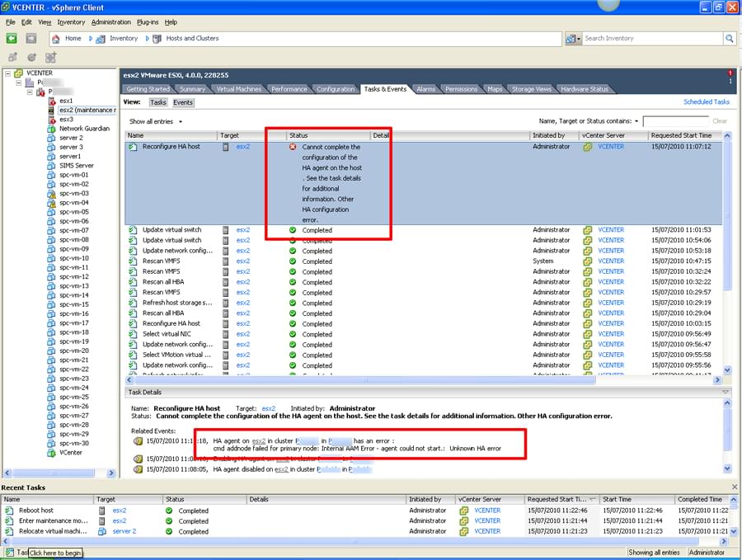Select esx2 (maintenance mode) in the tree
This screenshot has height=560, width=742.
click(87, 111)
